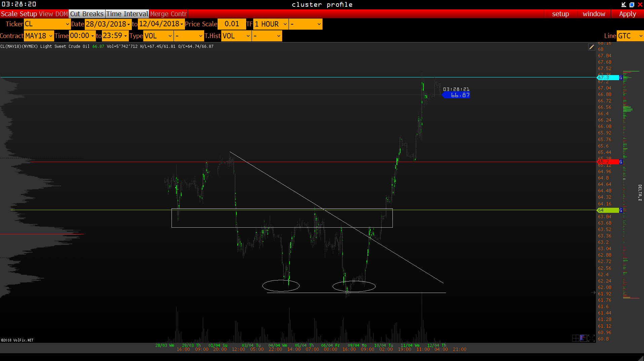Open the View DOM menu item

[53, 14]
